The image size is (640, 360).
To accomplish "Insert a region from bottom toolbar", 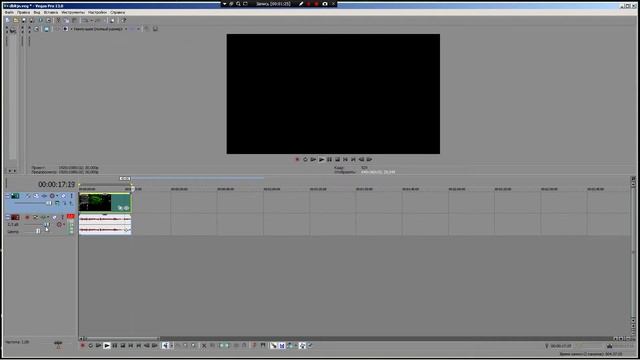I will (x=263, y=346).
